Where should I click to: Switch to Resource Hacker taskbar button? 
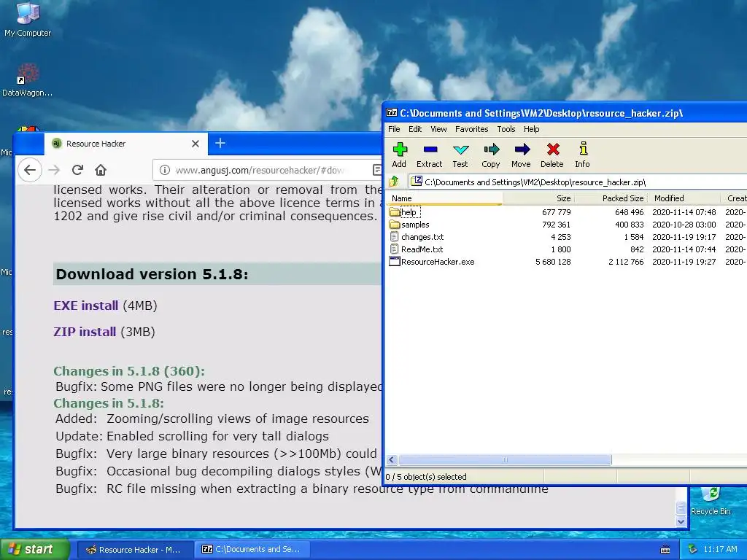[135, 550]
